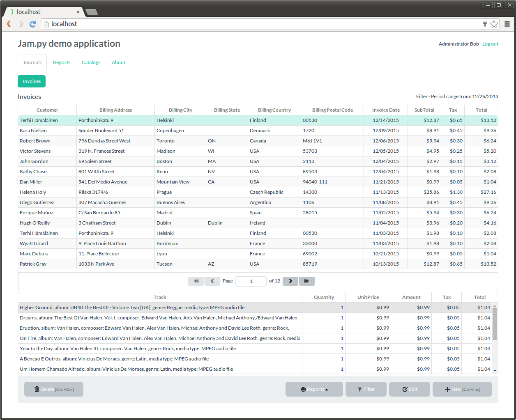The height and width of the screenshot is (420, 516).
Task: Advance to next invoices page
Action: point(290,281)
